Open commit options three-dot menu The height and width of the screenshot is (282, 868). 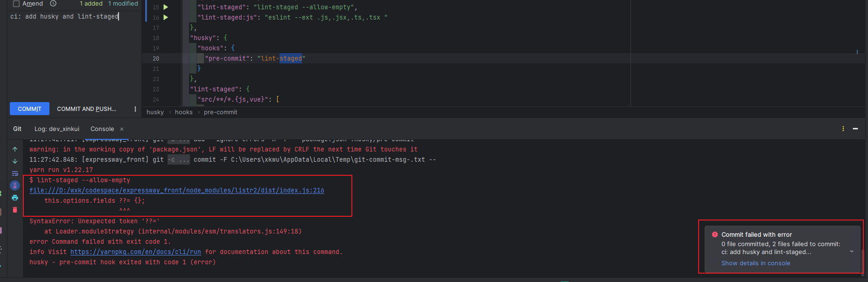[x=135, y=109]
